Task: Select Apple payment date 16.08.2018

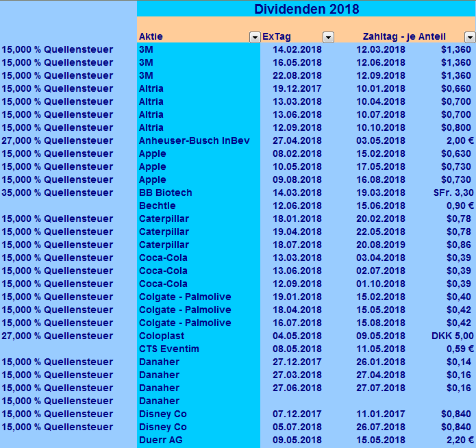Action: click(x=381, y=179)
